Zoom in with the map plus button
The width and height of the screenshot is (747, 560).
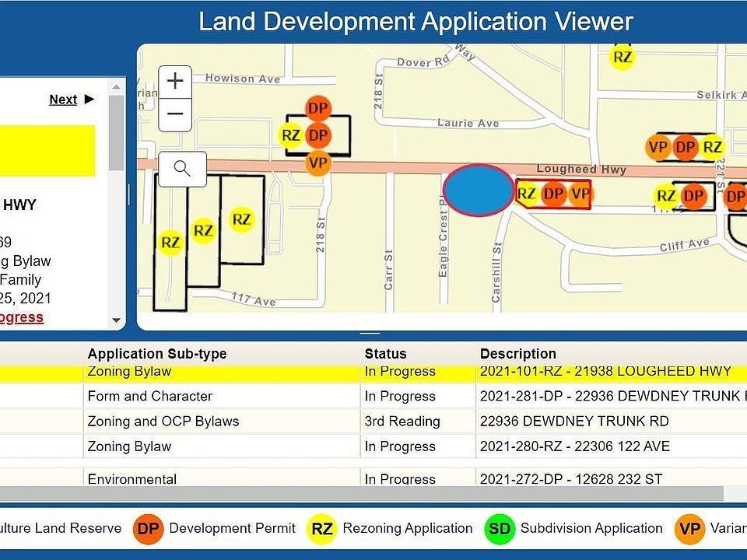175,82
